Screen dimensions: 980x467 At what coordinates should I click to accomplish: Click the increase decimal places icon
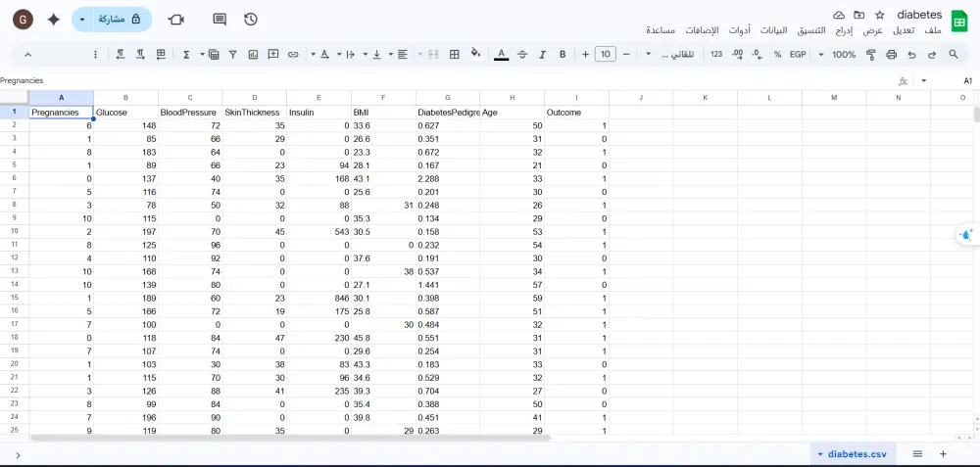pyautogui.click(x=738, y=54)
